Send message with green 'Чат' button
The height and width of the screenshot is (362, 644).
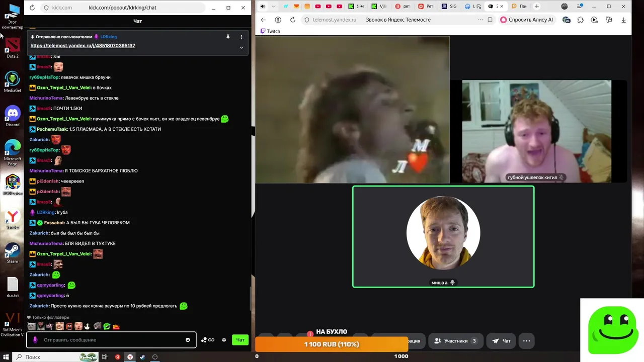point(240,340)
